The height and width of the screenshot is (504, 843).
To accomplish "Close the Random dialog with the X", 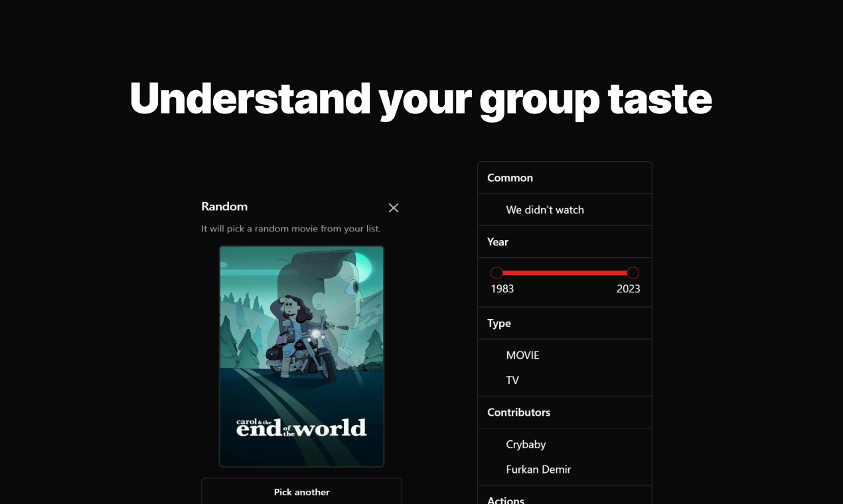I will pyautogui.click(x=394, y=208).
